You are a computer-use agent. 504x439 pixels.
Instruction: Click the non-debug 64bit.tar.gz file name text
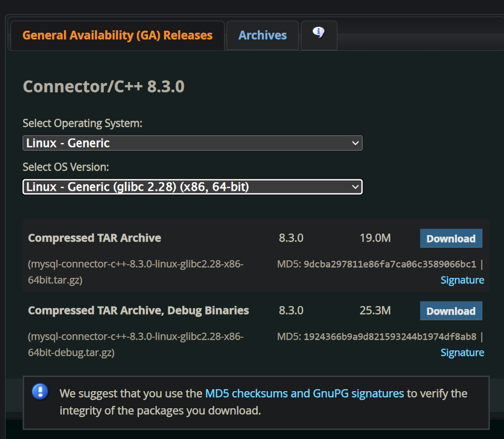coord(55,280)
